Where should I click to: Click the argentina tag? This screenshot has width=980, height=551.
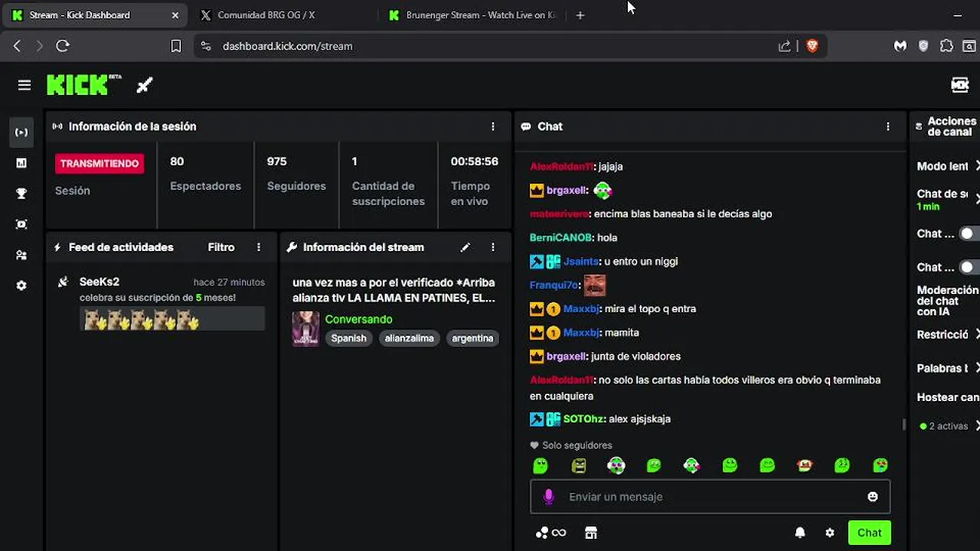[472, 338]
